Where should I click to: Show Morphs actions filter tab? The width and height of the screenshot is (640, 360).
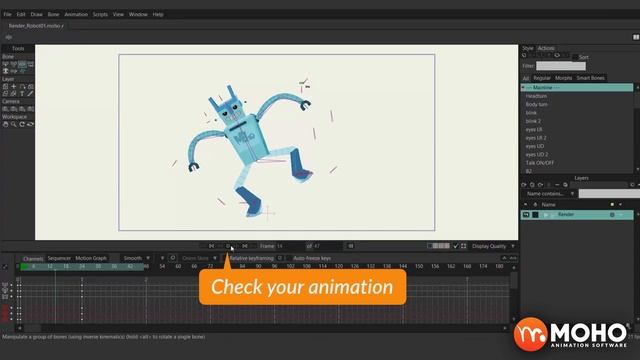(563, 78)
